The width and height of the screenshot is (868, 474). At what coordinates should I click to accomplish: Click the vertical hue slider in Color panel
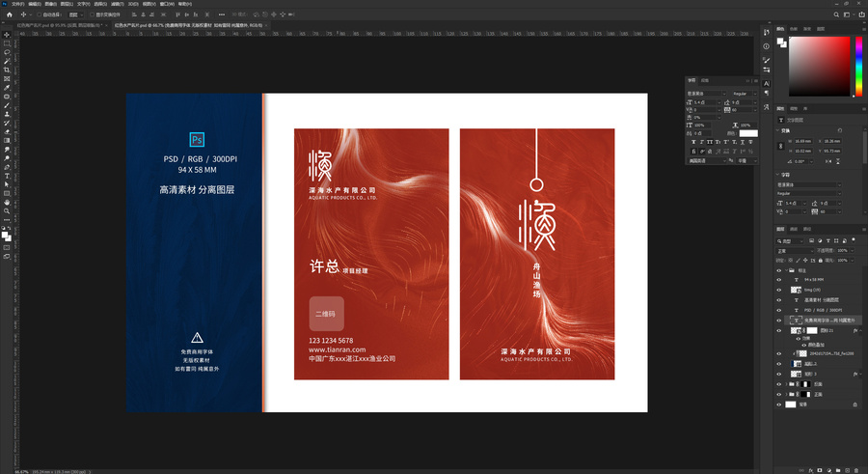coord(858,66)
